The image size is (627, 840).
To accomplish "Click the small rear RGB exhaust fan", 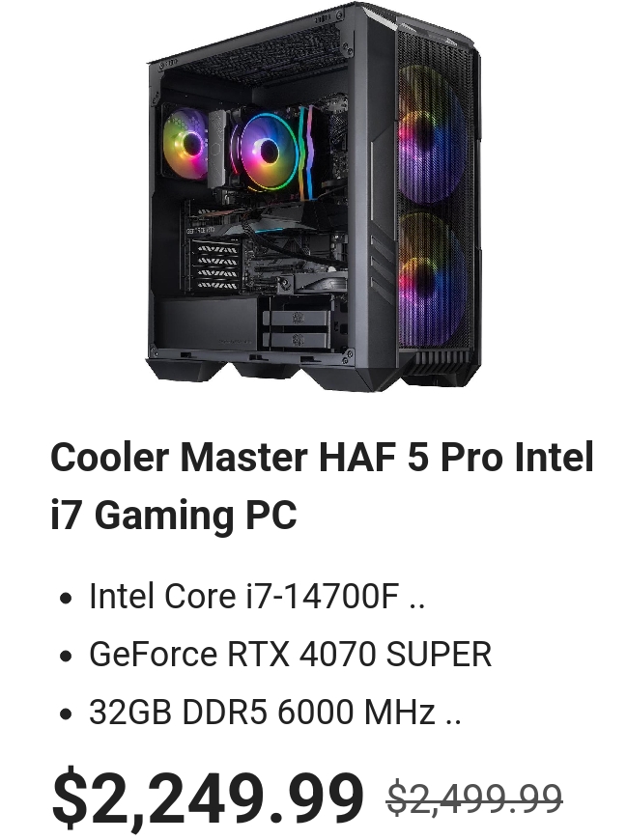I will pyautogui.click(x=185, y=144).
